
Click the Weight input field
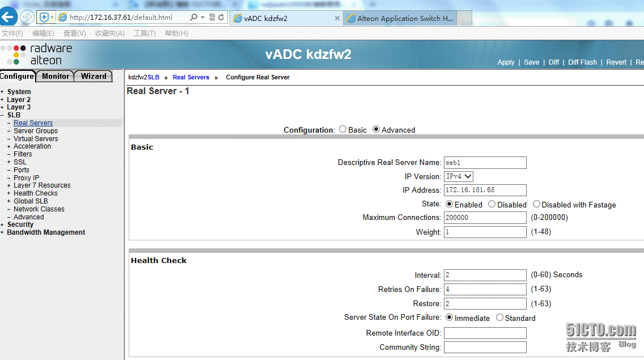pos(485,232)
